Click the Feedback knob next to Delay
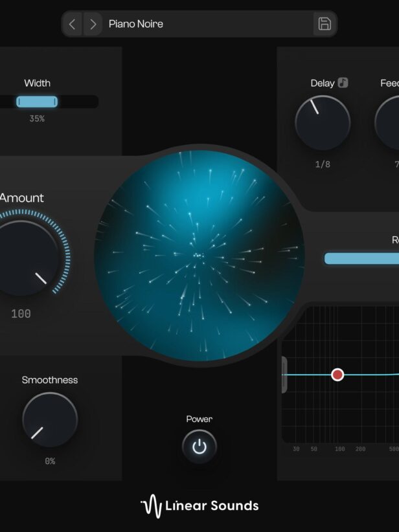399x532 pixels. click(387, 123)
